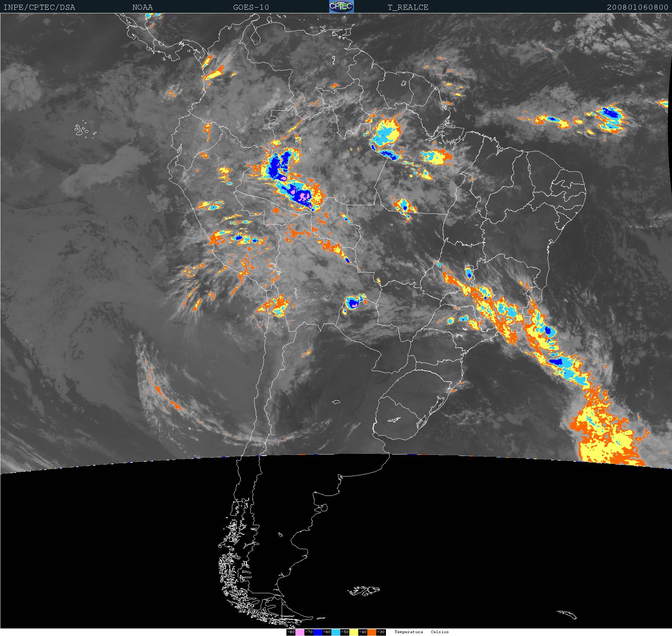Click the 200801060800 timestamp
The height and width of the screenshot is (636, 672).
click(638, 7)
